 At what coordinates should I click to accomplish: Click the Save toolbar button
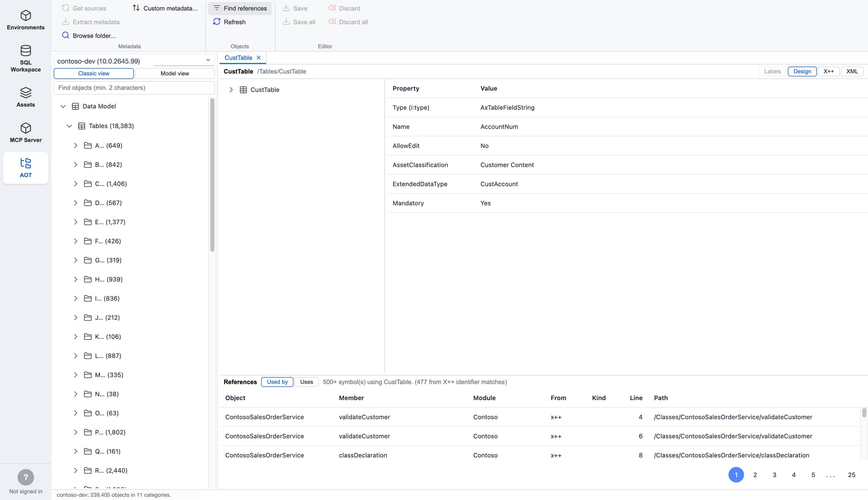(x=295, y=8)
